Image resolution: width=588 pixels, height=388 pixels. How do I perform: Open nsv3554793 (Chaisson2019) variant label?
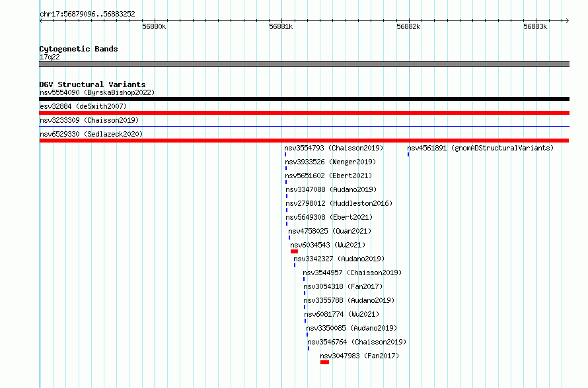[x=334, y=148]
